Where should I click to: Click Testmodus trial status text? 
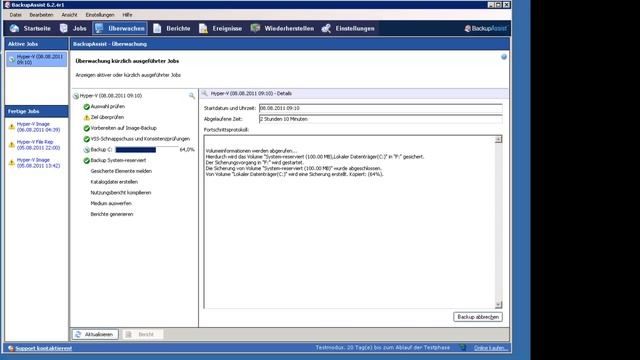point(382,348)
